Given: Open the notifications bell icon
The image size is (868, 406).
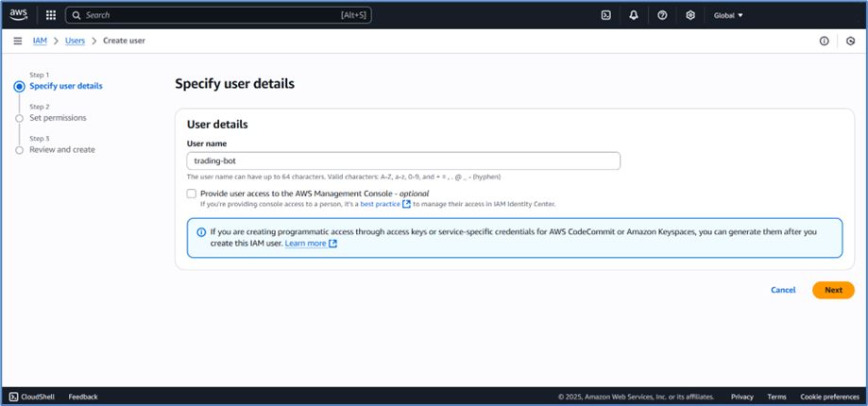Looking at the screenshot, I should [x=634, y=15].
